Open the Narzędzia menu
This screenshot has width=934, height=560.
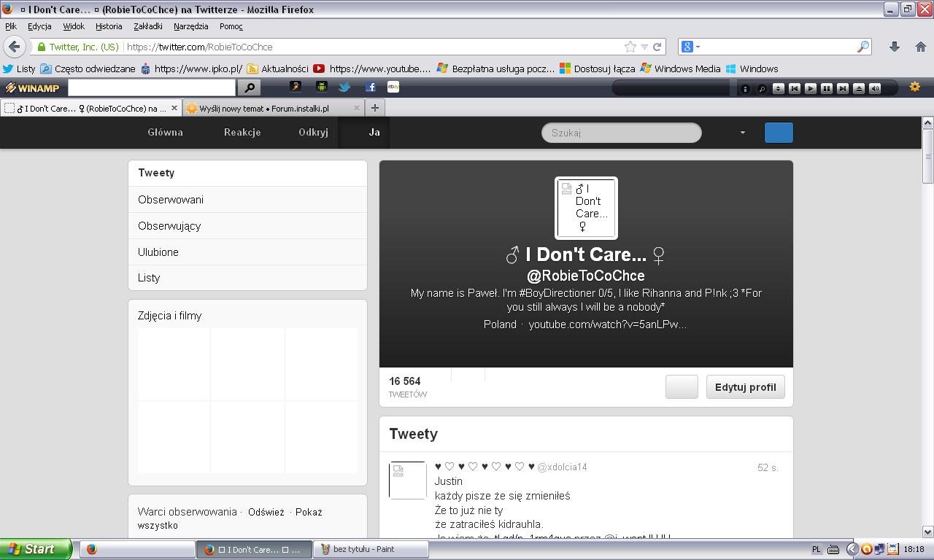pos(191,26)
